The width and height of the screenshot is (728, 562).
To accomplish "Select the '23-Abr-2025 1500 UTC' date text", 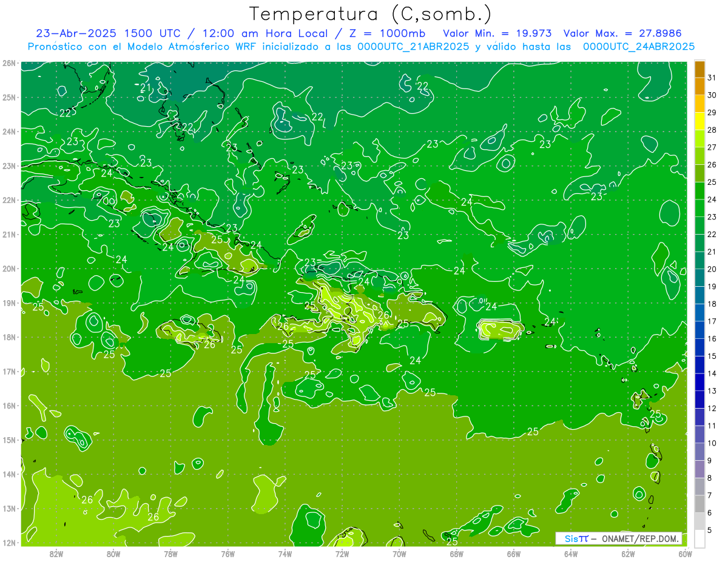I will [108, 33].
